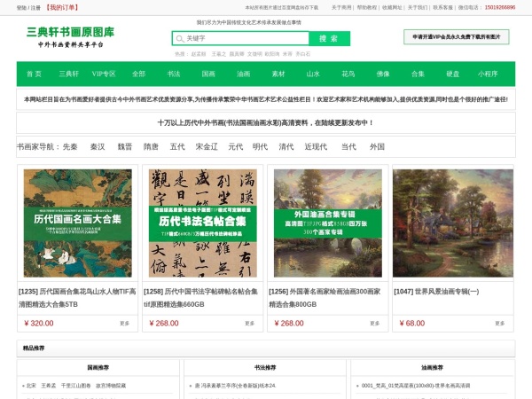Go to the 油画 oil painting category
Viewport: 532px width, 399px height.
243,74
